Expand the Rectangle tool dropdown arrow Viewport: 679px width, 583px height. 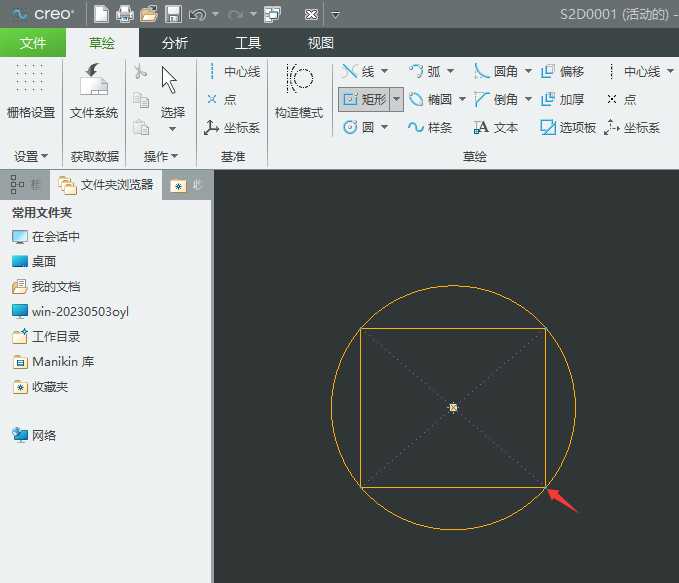pos(397,100)
